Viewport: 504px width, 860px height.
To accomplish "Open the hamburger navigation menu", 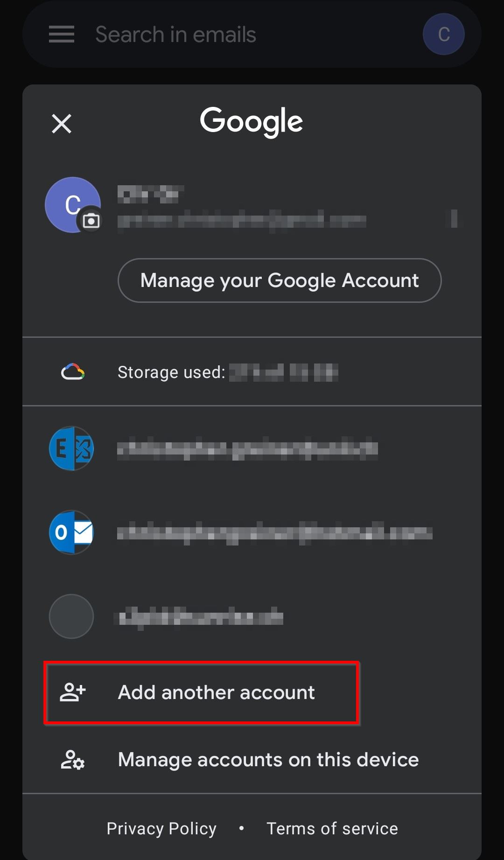I will pos(62,35).
